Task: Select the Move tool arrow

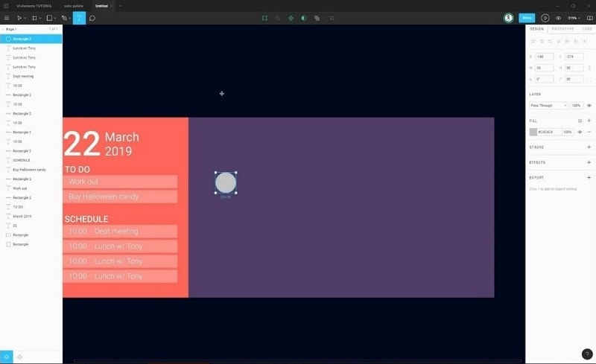Action: tap(19, 18)
